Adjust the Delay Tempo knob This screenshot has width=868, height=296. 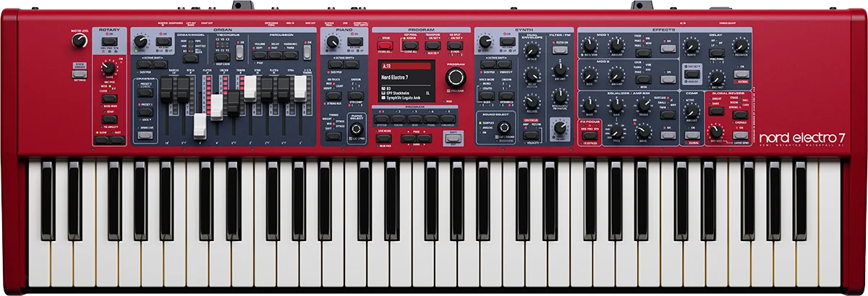click(x=691, y=45)
